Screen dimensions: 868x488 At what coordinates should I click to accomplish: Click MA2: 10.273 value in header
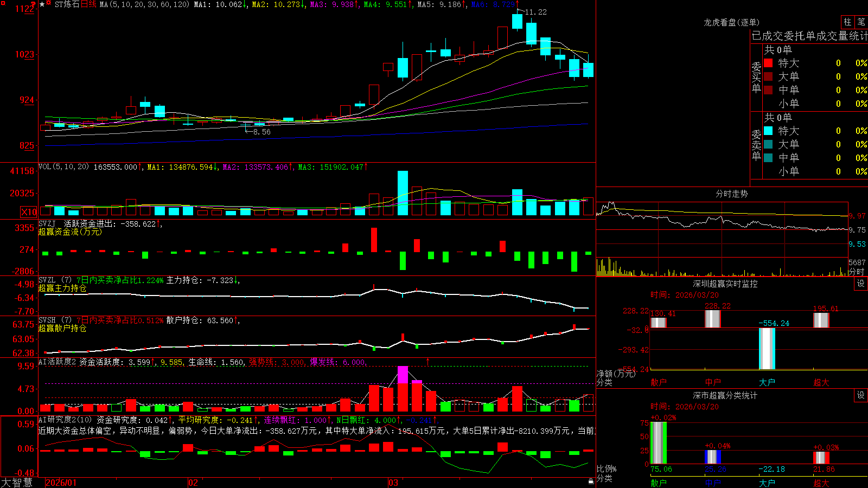279,4
